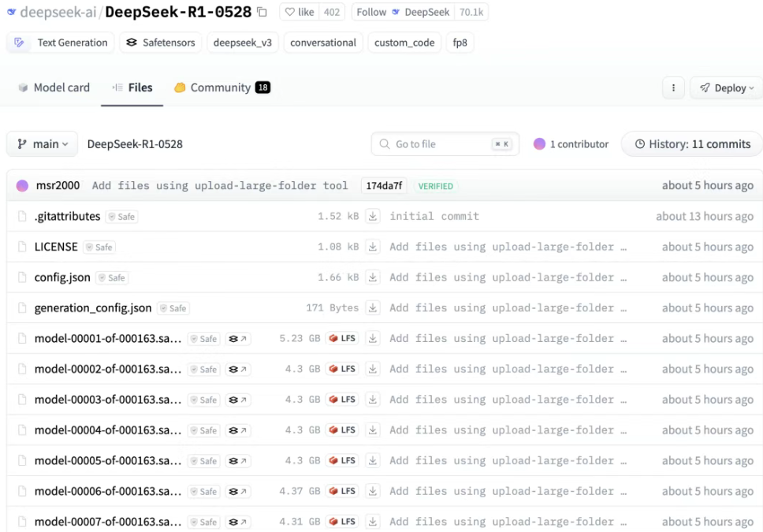The width and height of the screenshot is (763, 532).
Task: Click the VERIFIED commit badge
Action: (436, 186)
